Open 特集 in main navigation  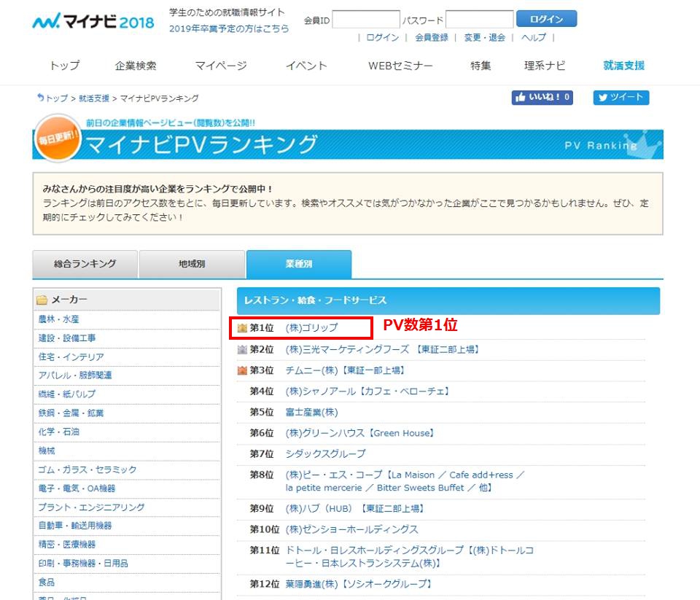click(x=481, y=66)
